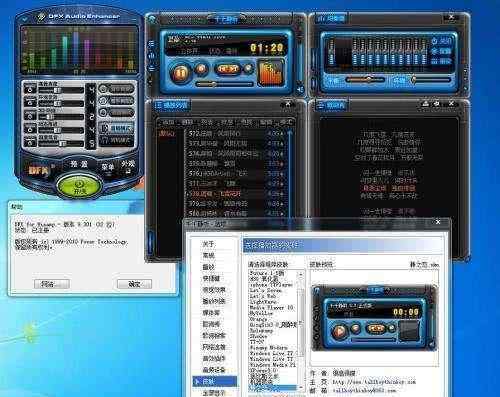Click 网站... button in DFX about dialog

click(52, 284)
